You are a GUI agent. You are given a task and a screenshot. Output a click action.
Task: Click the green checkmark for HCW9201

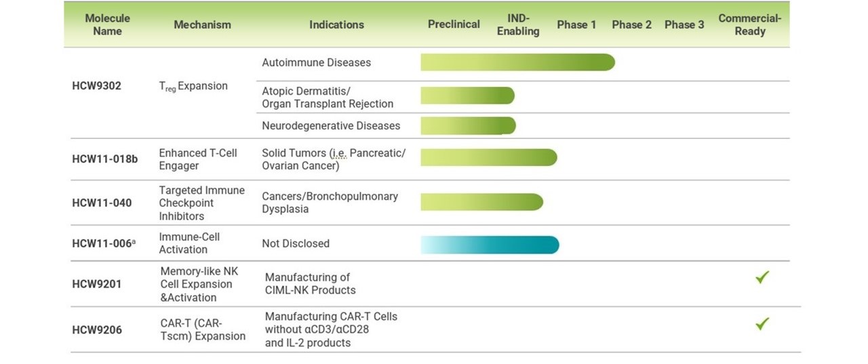[x=762, y=277]
